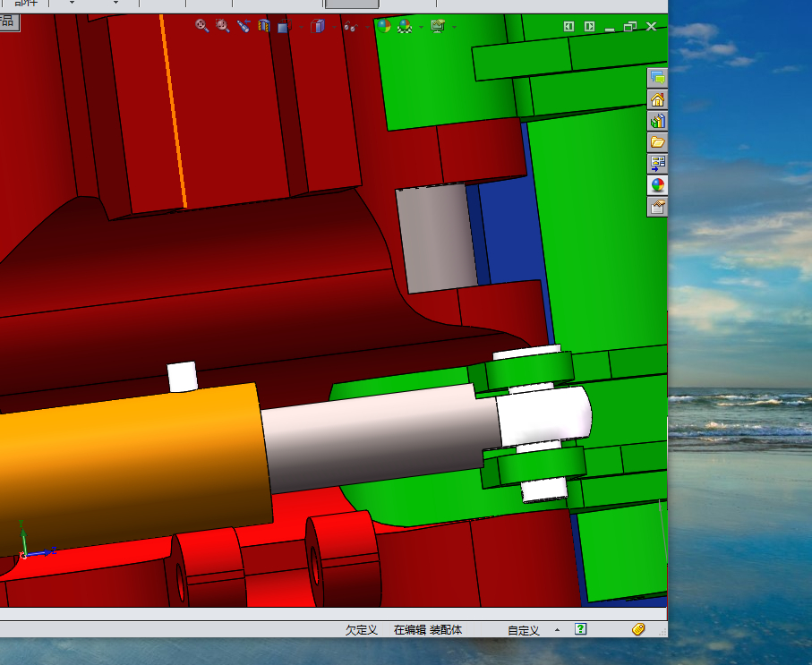
Task: Open the View Palette task pane icon
Action: [x=657, y=164]
